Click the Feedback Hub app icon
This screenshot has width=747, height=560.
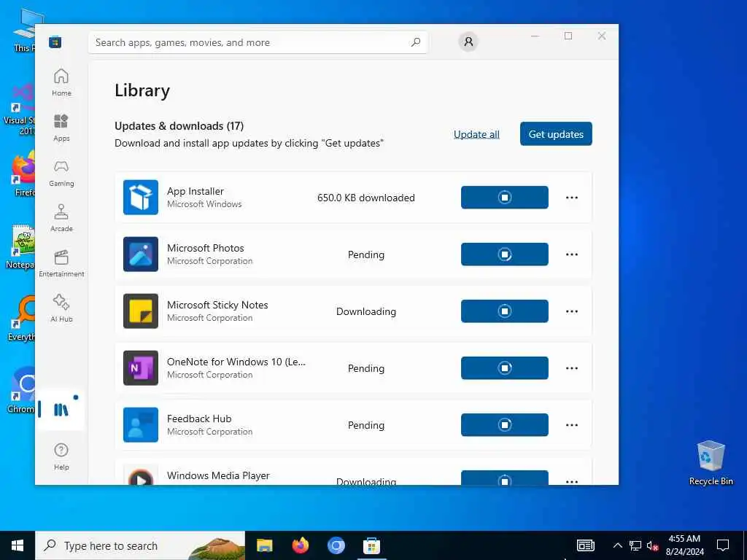[x=141, y=425]
